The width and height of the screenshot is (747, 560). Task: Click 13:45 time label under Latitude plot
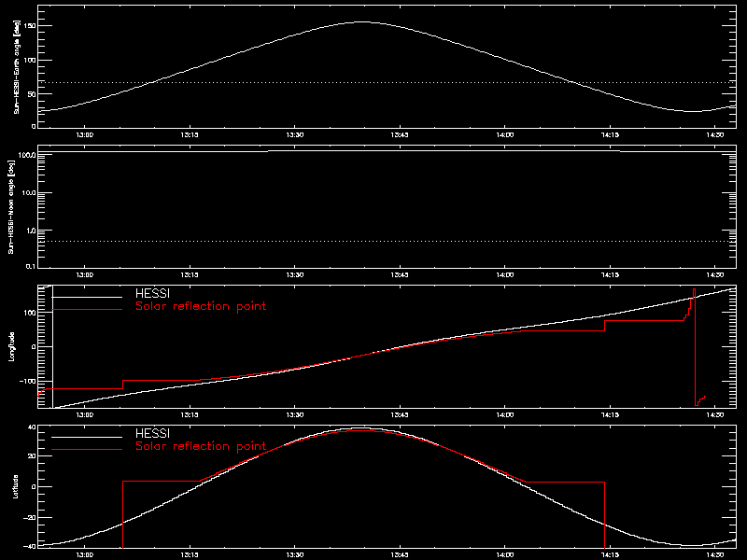400,554
